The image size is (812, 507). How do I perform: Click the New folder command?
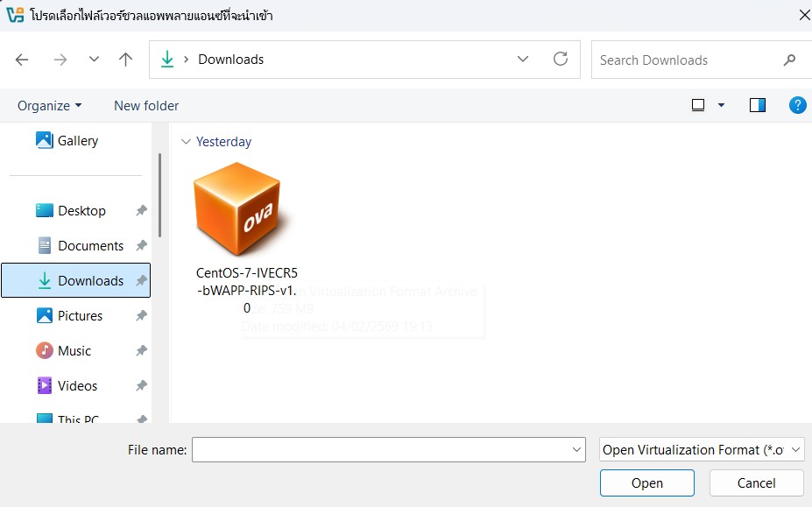tap(146, 105)
